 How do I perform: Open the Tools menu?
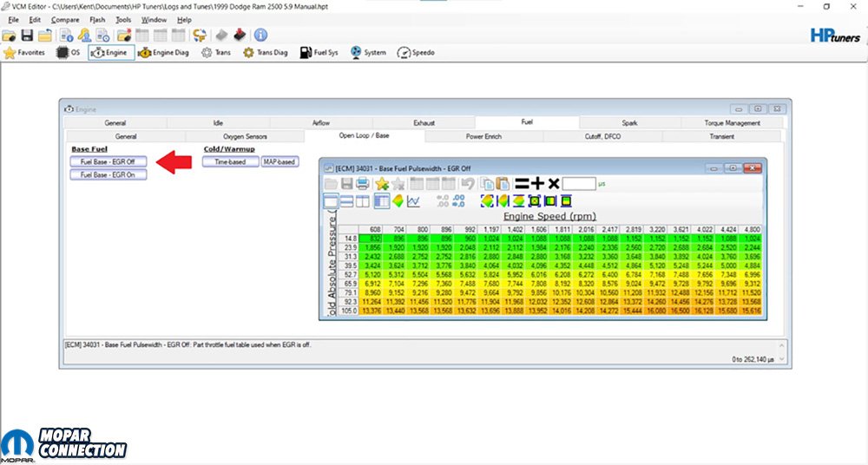[124, 19]
